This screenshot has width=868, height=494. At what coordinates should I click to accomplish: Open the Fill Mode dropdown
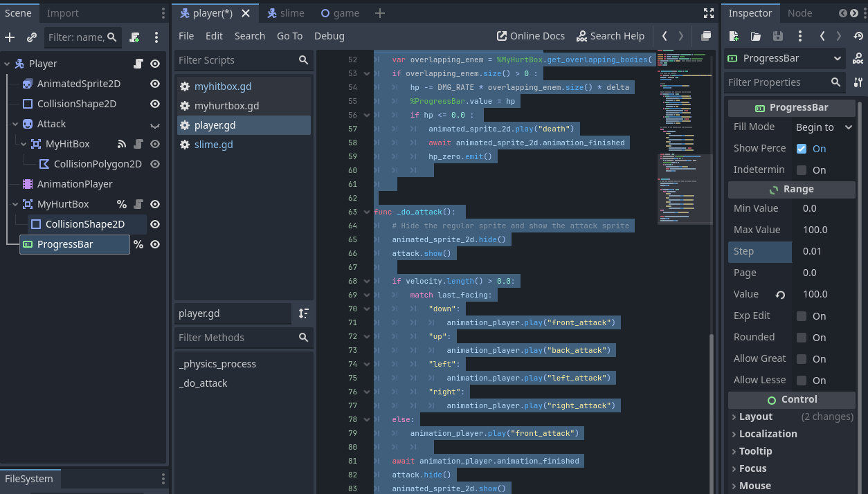[824, 127]
